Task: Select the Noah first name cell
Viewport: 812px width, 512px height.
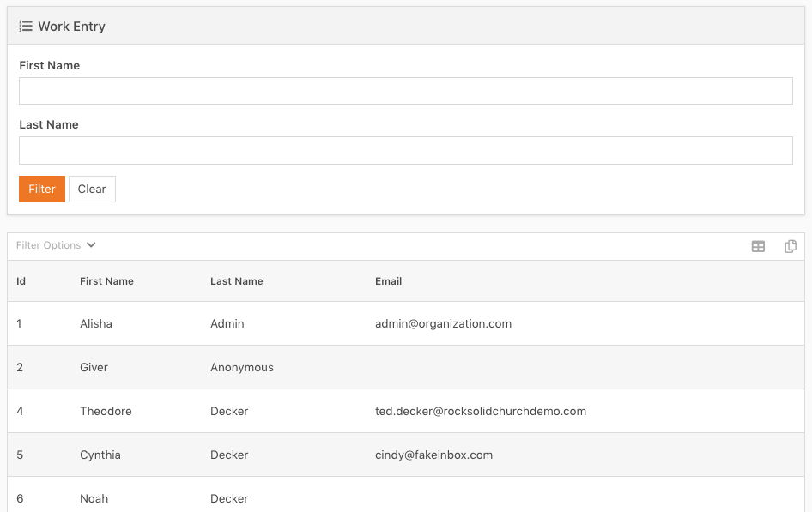Action: 94,498
